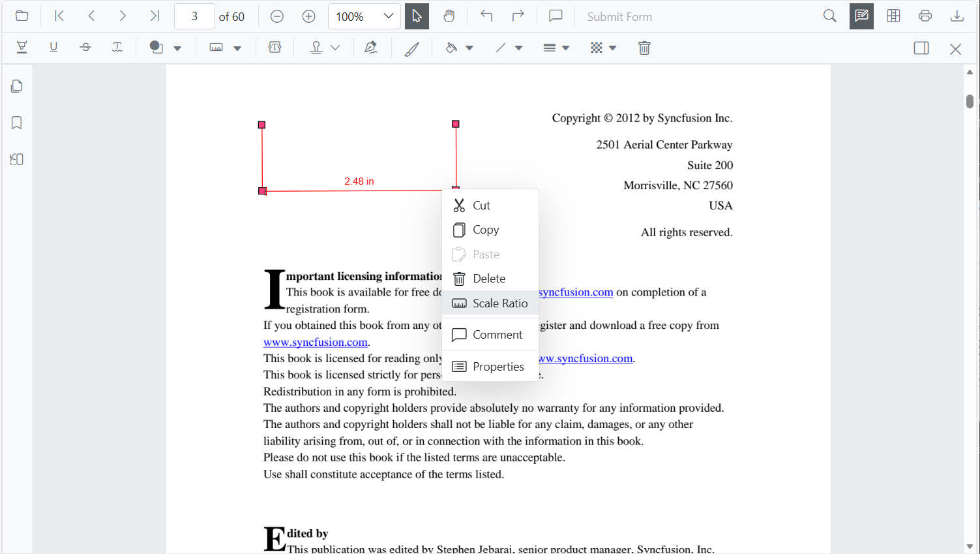
Task: Choose the Free Text annotation tool
Action: pos(275,48)
